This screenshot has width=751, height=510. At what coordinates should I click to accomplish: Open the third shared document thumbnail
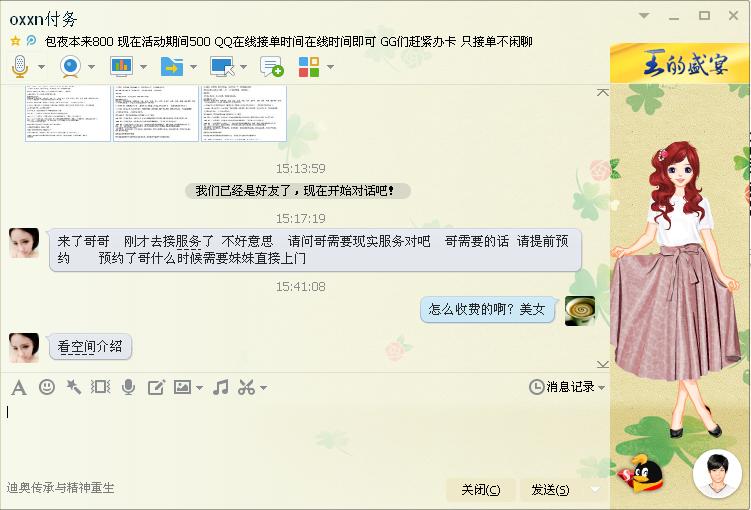244,113
